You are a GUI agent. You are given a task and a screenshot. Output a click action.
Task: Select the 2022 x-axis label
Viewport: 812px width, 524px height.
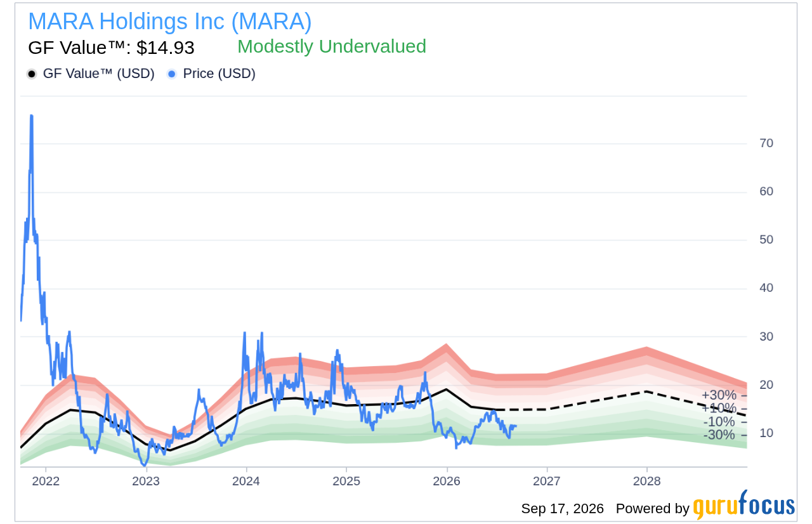coord(46,481)
